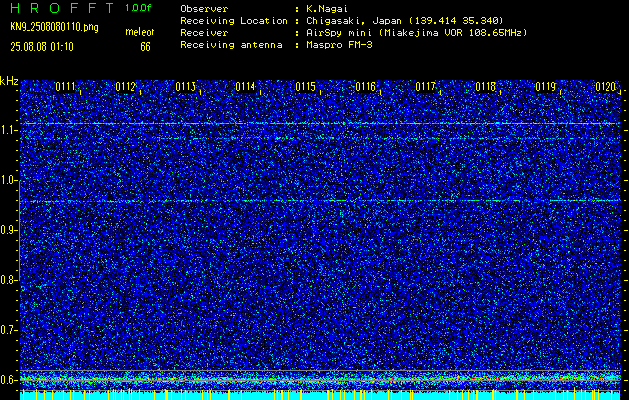This screenshot has width=629, height=400.
Task: Click the HROFFT program title
Action: point(62,8)
